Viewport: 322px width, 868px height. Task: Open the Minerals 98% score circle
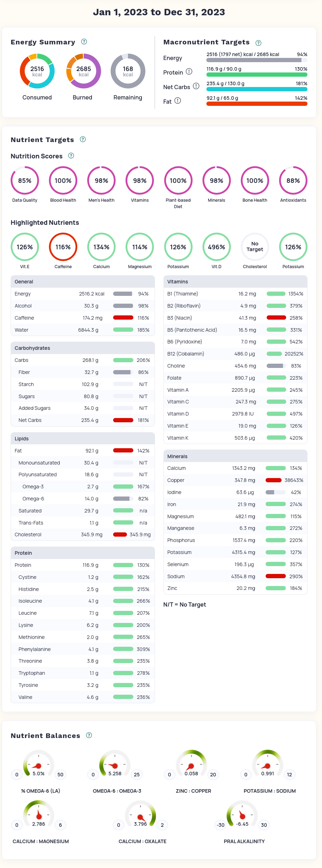[x=216, y=180]
